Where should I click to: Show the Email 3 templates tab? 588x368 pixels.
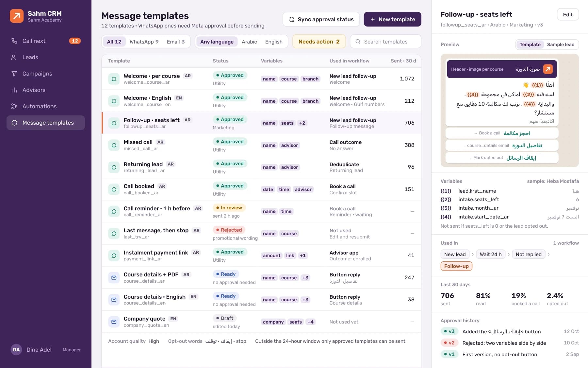pos(176,42)
